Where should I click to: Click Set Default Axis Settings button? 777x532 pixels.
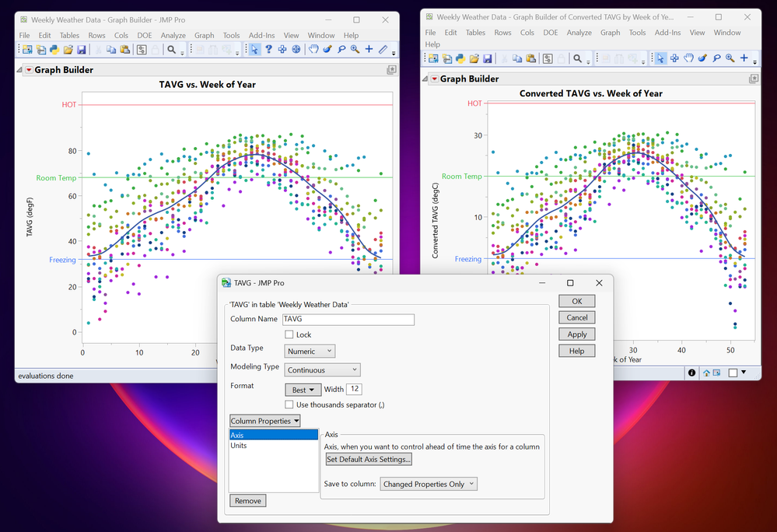coord(369,460)
